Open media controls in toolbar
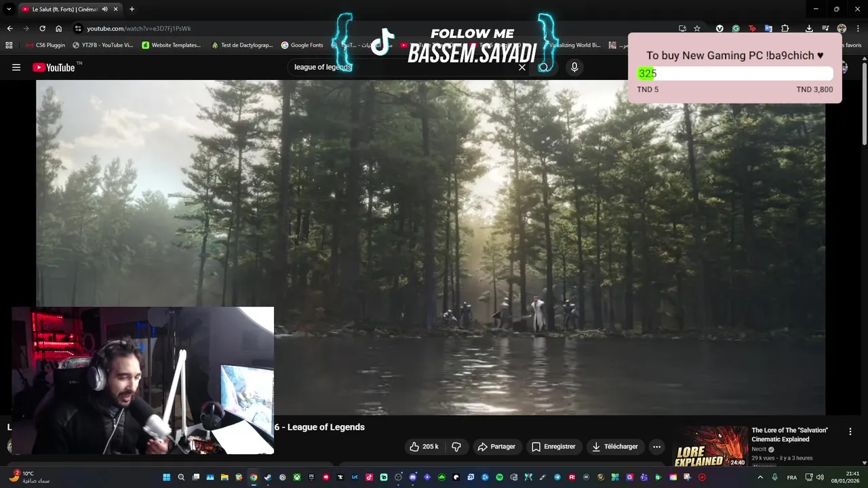 (825, 28)
